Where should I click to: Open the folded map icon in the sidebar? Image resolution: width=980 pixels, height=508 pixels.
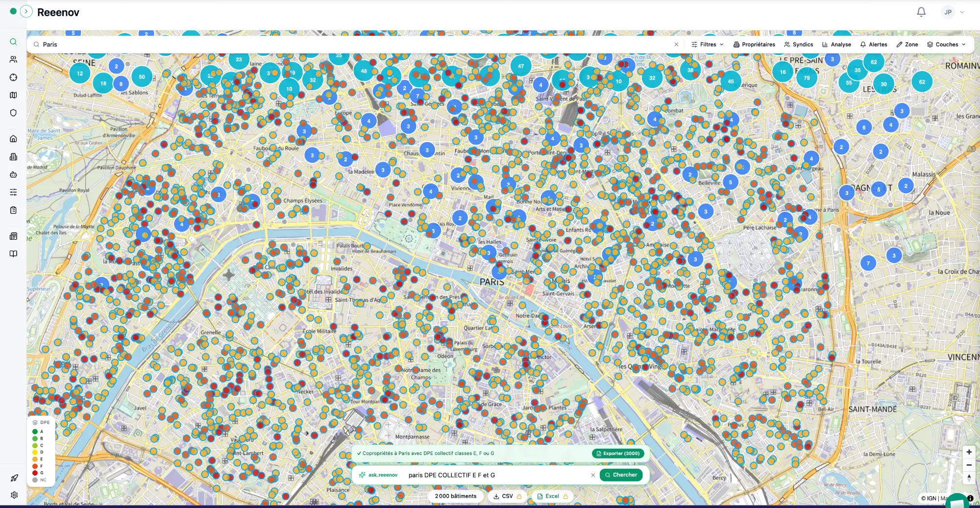click(13, 95)
